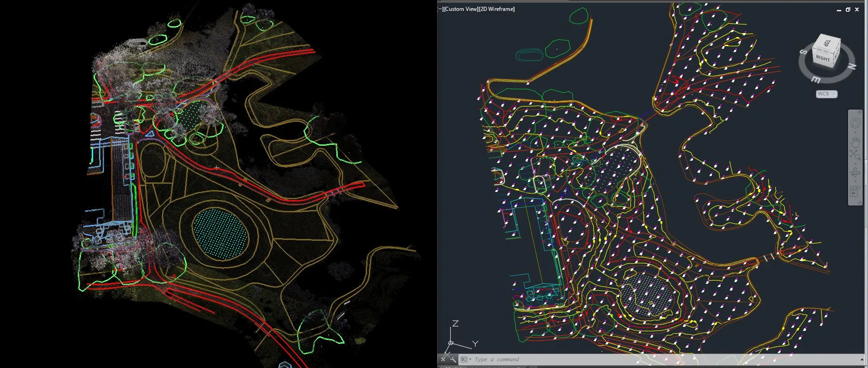
Task: Open command line customize wrench
Action: coord(453,359)
